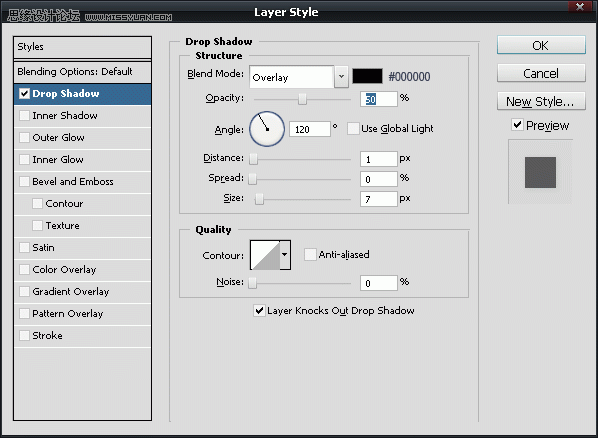Viewport: 598px width, 438px height.
Task: Click the style preview thumbnail
Action: (x=540, y=172)
